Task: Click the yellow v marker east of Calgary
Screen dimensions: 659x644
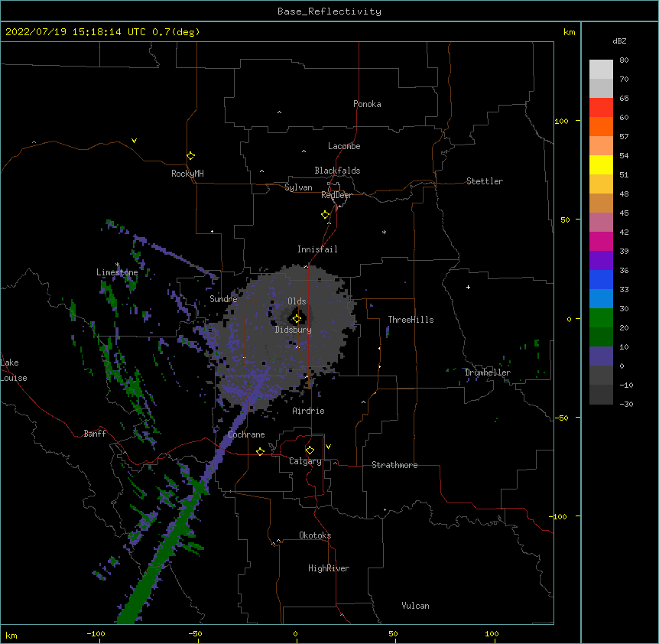Action: point(328,447)
